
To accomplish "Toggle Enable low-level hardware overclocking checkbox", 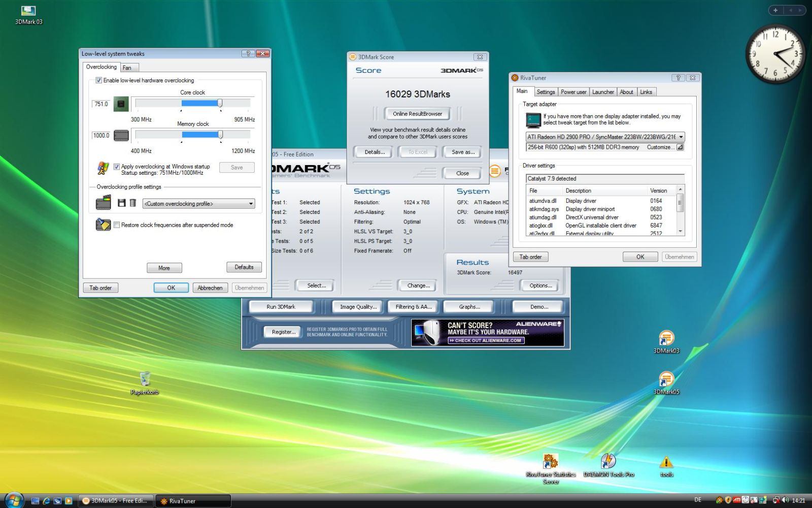I will (98, 80).
